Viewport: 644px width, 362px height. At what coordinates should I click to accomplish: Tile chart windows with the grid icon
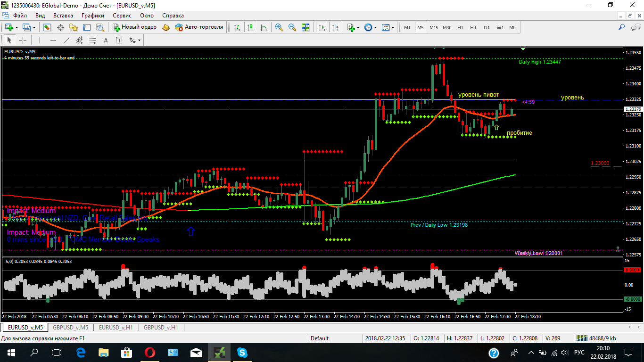pyautogui.click(x=305, y=27)
